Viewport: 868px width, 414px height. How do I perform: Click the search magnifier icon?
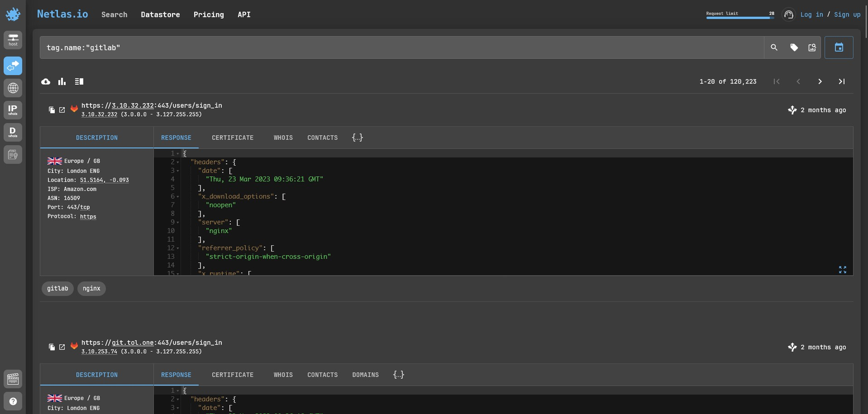(x=774, y=47)
